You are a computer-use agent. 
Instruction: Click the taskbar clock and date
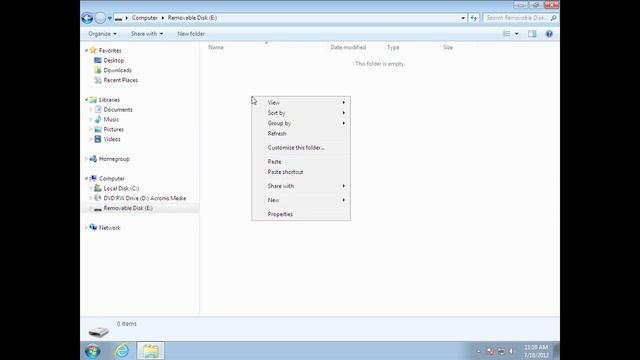[x=536, y=351]
